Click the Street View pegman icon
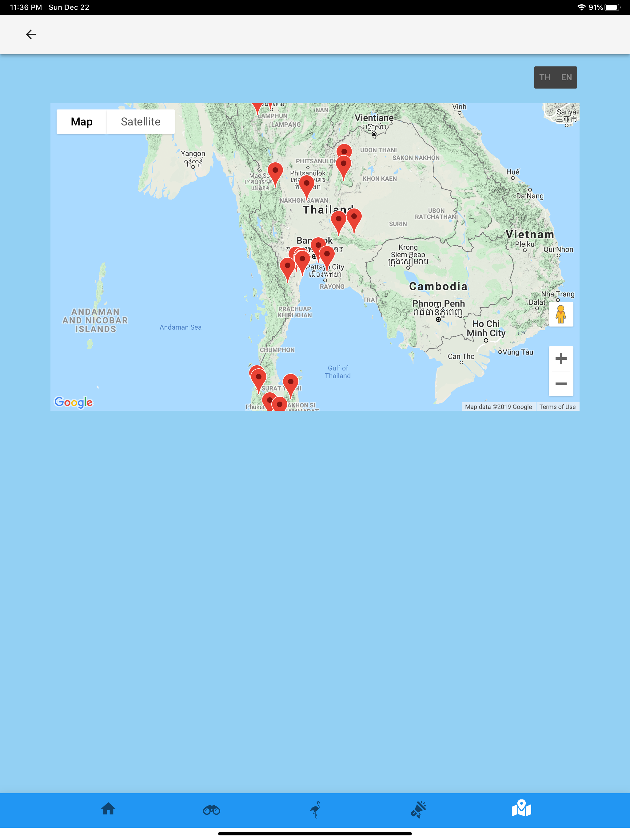The height and width of the screenshot is (840, 630). [560, 315]
